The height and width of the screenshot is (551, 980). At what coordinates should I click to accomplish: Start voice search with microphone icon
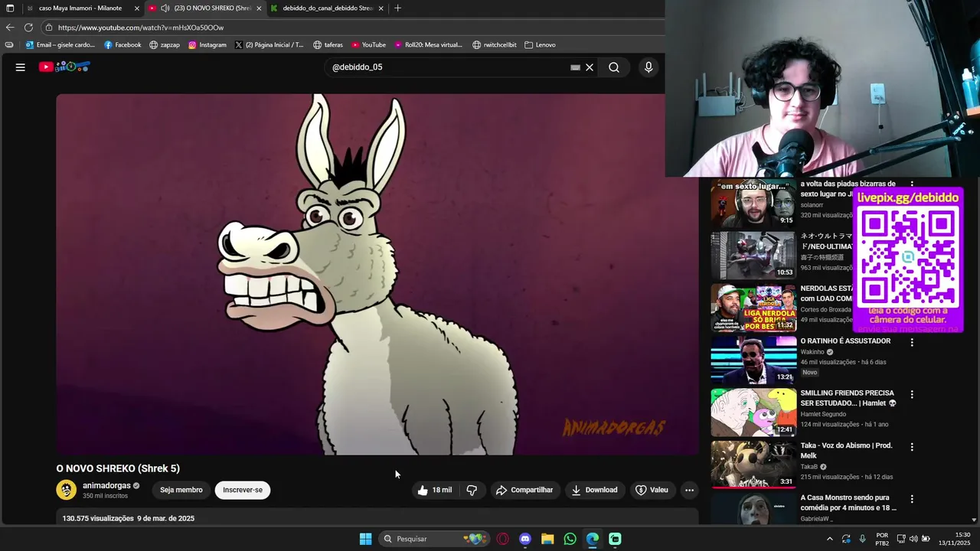(x=648, y=67)
